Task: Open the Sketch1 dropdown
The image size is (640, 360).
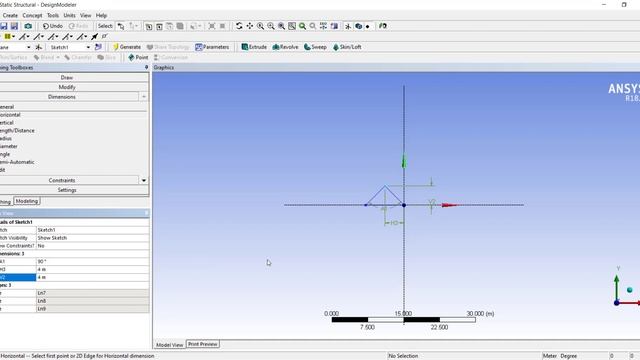Action: 88,47
